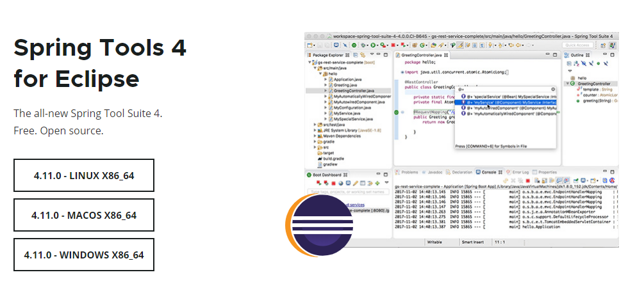Viewport: 644px width, 293px height.
Task: Collapse the src/main/java folder
Action: pyautogui.click(x=315, y=68)
